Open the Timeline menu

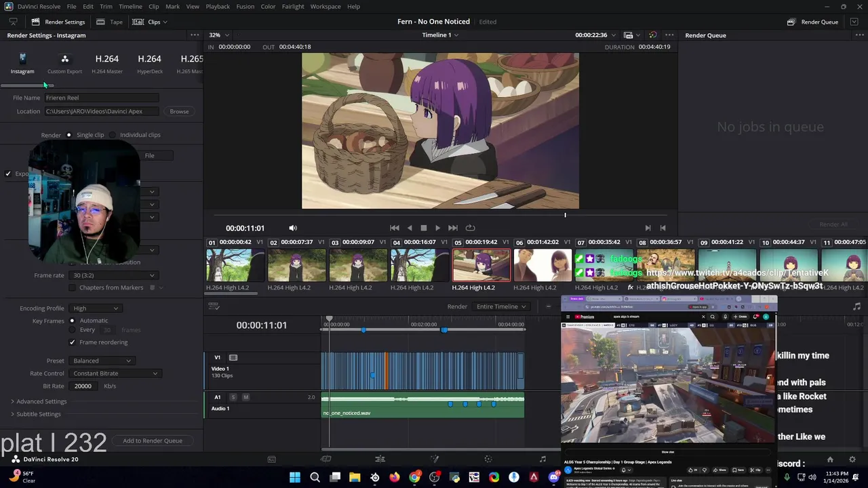(x=130, y=6)
